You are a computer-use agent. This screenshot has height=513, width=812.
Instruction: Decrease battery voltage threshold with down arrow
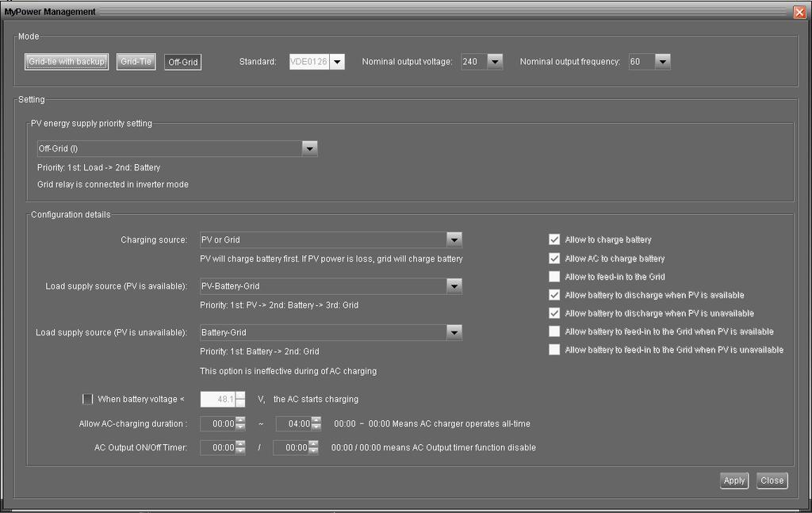(x=240, y=403)
